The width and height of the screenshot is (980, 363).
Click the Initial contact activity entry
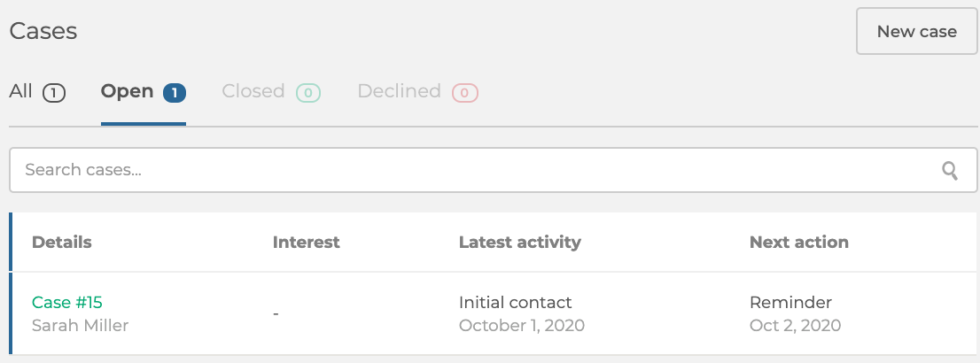pos(515,303)
